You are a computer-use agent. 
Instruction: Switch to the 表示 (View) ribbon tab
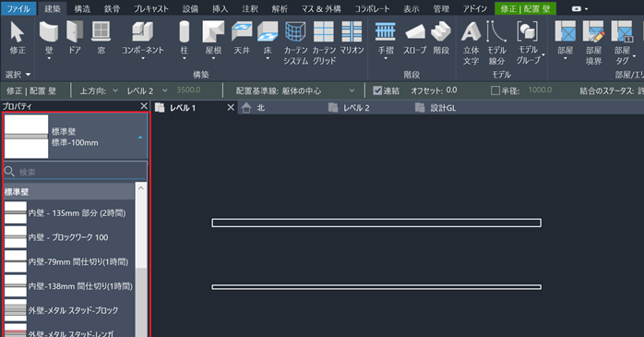411,8
